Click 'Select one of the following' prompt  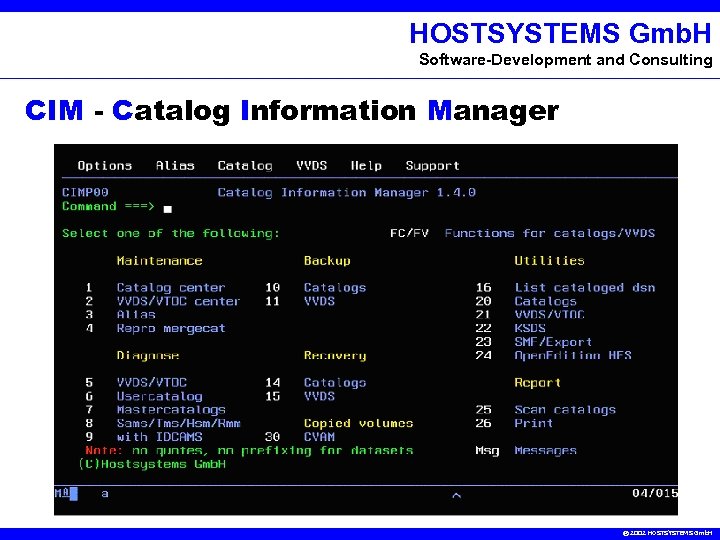point(171,233)
